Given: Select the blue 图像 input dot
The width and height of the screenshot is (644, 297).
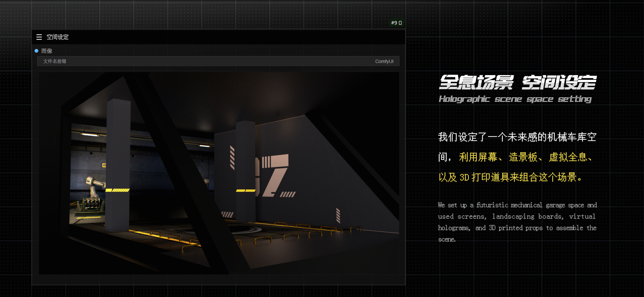Looking at the screenshot, I should [x=37, y=51].
